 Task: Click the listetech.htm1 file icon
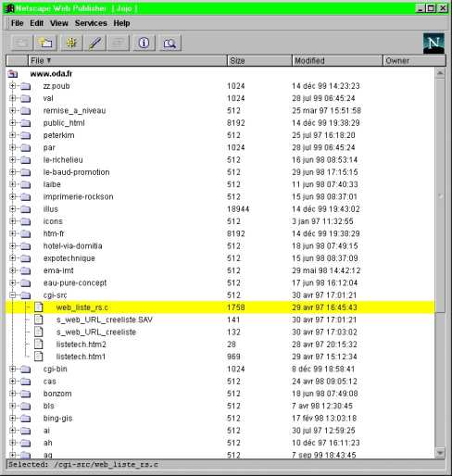(x=39, y=357)
